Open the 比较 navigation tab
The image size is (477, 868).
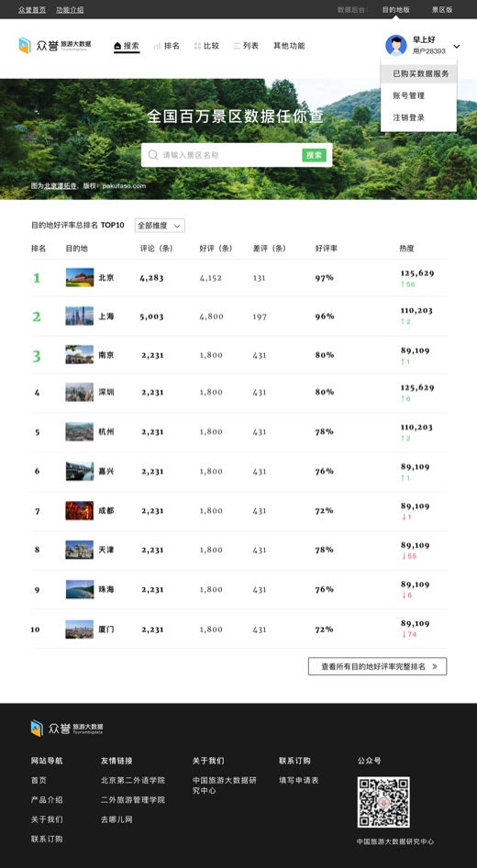point(206,46)
